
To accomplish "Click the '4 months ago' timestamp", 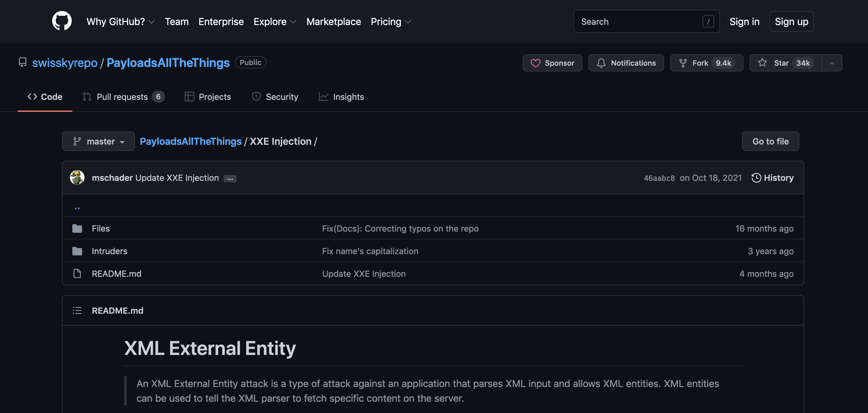I will pos(766,274).
